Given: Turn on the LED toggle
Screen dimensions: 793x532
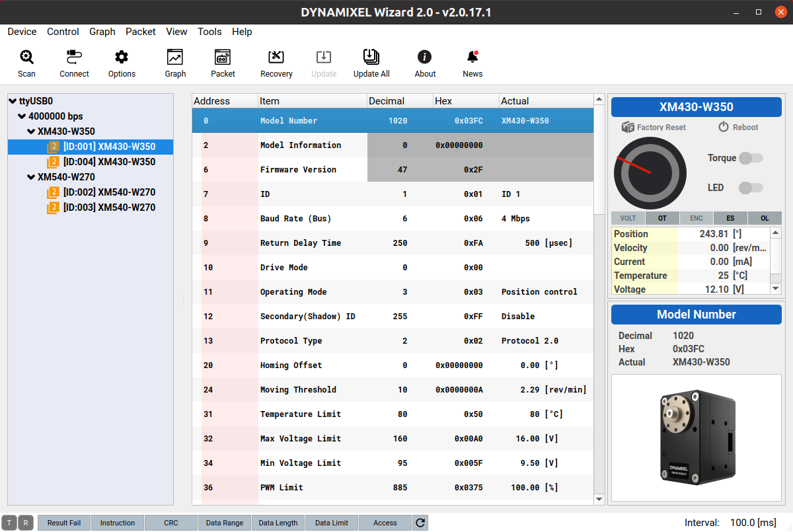Looking at the screenshot, I should pyautogui.click(x=751, y=188).
